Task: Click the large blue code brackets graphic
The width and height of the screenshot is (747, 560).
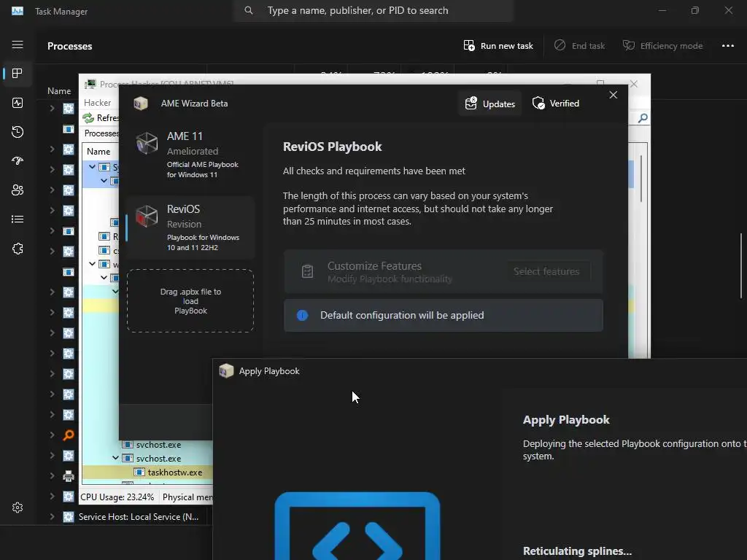Action: [x=357, y=526]
